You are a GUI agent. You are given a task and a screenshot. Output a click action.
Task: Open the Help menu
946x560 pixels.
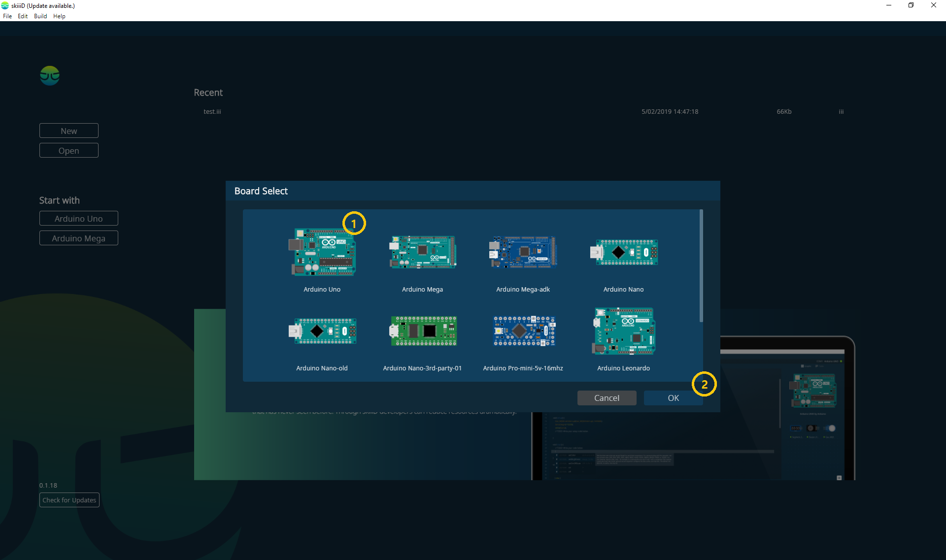[x=59, y=16]
